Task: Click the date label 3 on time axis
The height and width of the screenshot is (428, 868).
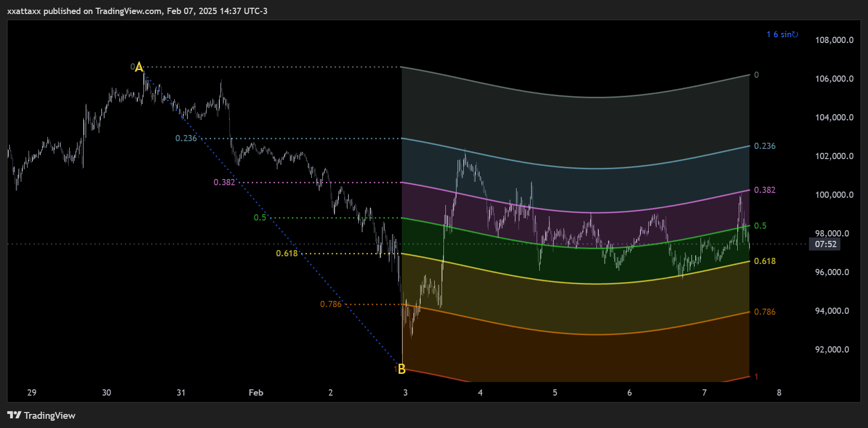Action: 405,393
